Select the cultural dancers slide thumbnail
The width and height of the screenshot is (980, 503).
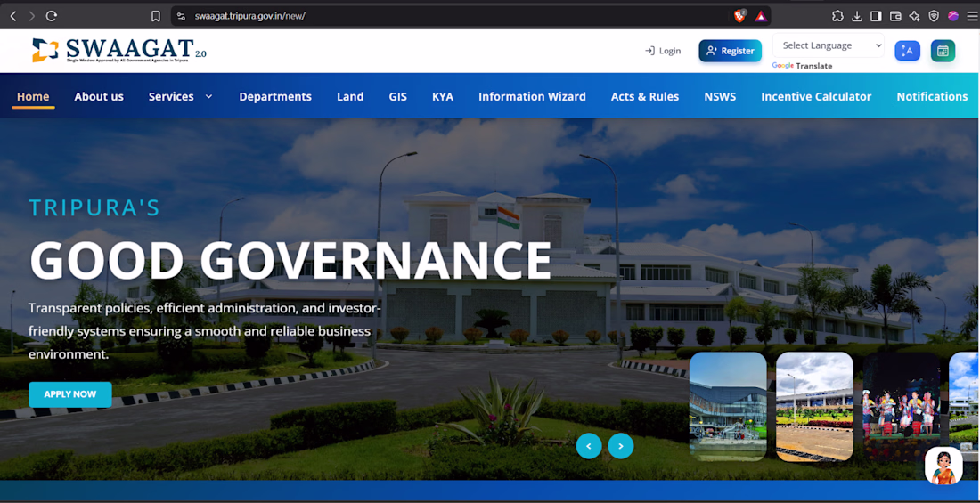click(x=902, y=407)
